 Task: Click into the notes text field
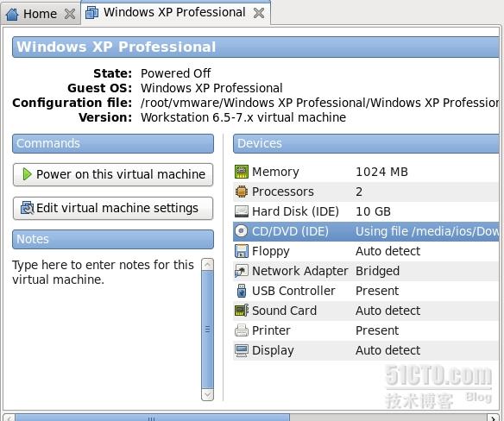point(106,330)
